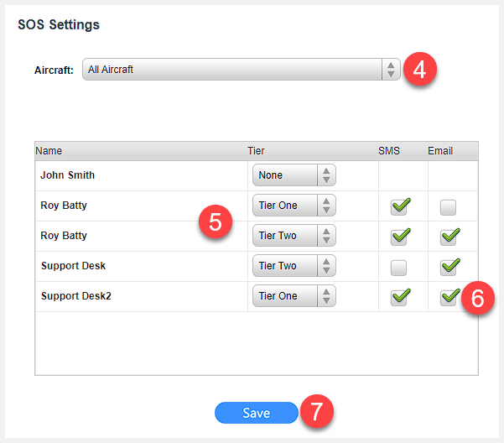Enable Email for Roy Batty Tier One

448,207
